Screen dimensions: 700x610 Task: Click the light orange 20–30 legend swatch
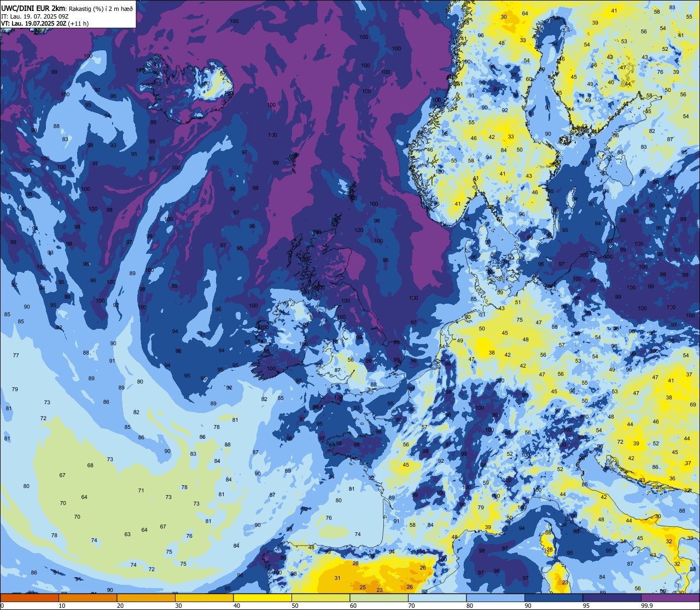pyautogui.click(x=146, y=597)
